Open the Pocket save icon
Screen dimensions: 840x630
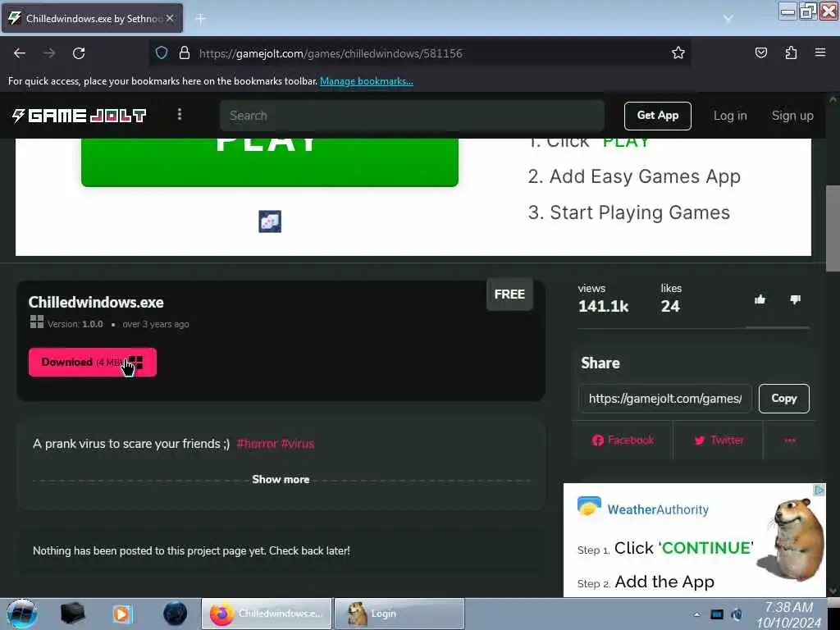click(x=760, y=52)
